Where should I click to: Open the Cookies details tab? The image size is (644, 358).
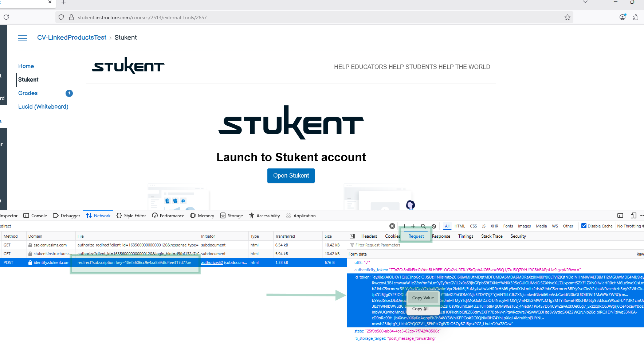pos(393,236)
